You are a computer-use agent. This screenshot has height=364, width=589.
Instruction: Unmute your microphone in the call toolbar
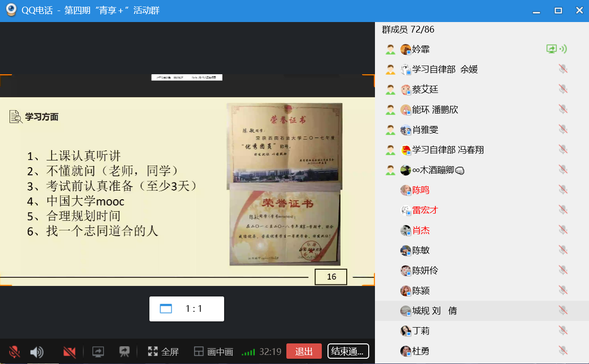[14, 352]
